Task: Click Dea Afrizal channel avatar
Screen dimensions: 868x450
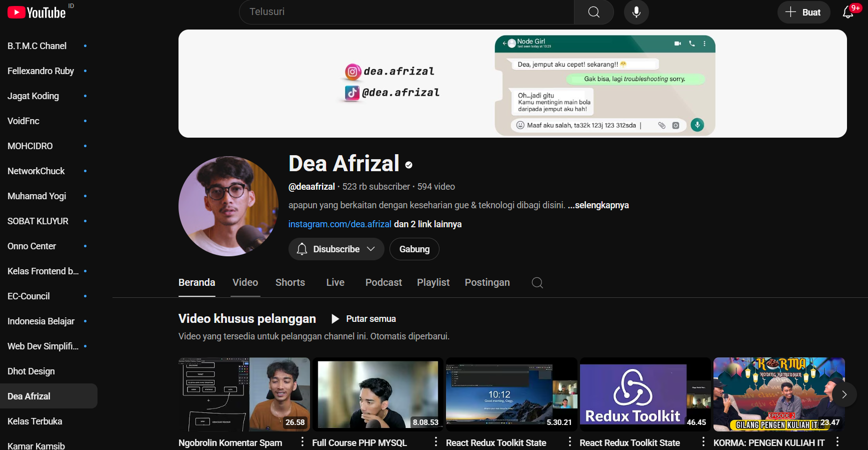Action: 228,206
